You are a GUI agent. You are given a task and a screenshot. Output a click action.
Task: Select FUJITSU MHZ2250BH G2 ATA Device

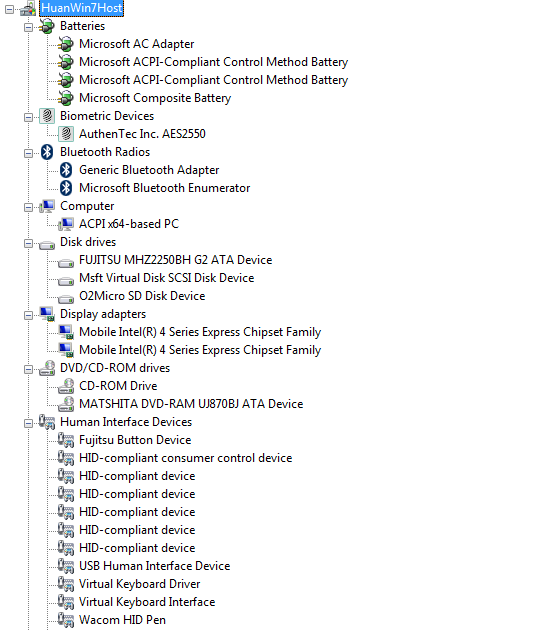pos(176,260)
